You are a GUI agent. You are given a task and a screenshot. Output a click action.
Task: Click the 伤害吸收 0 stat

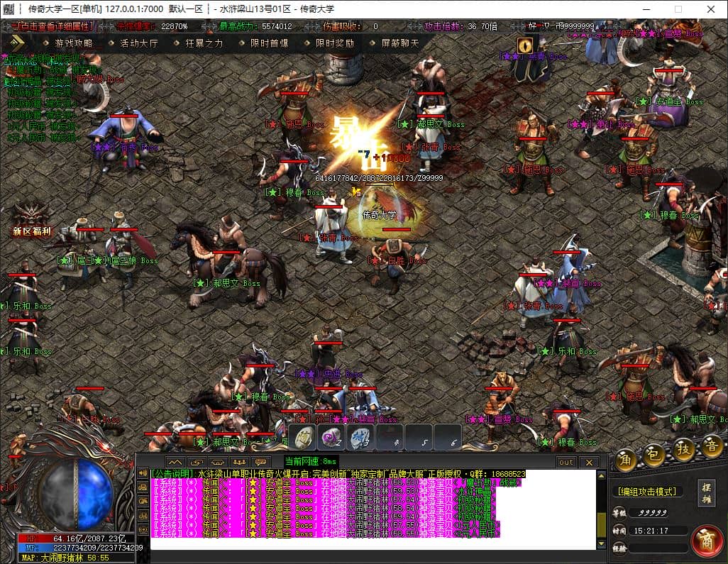(351, 26)
